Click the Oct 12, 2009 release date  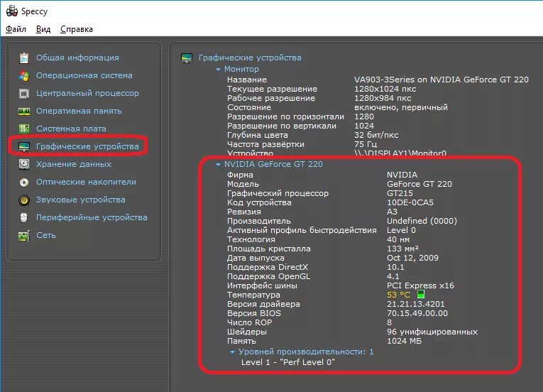(x=412, y=258)
